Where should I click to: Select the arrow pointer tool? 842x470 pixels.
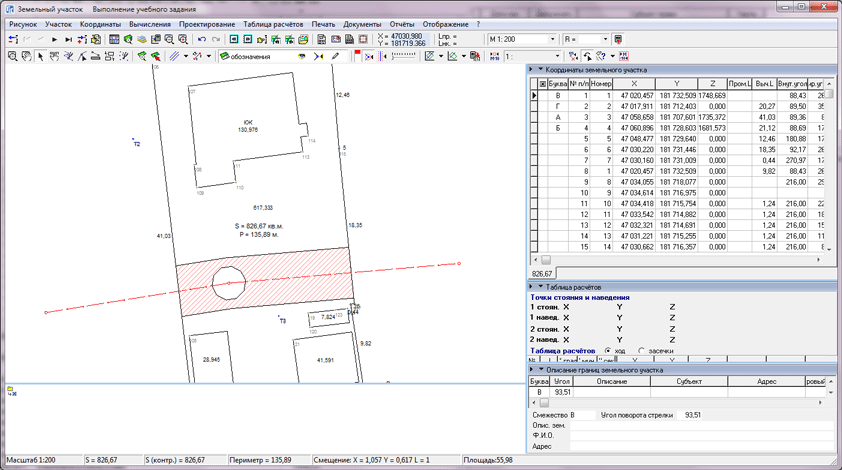40,56
